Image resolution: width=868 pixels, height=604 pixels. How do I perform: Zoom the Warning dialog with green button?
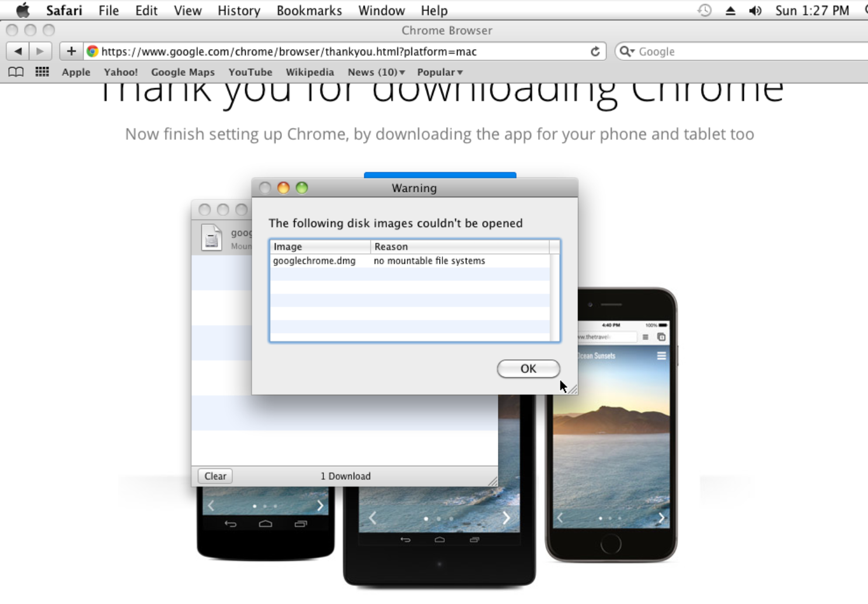click(x=302, y=188)
